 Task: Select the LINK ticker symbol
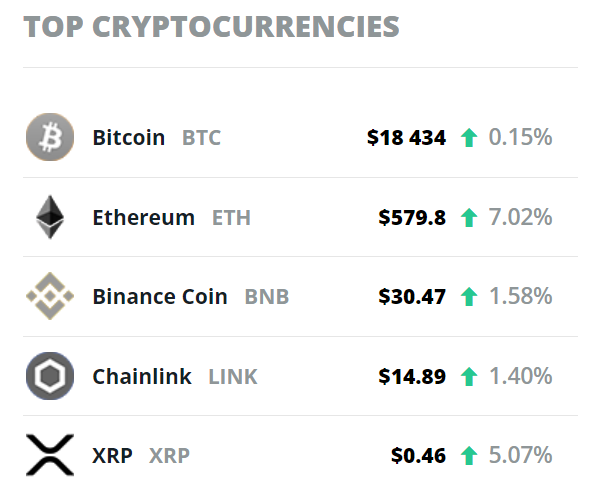(233, 377)
